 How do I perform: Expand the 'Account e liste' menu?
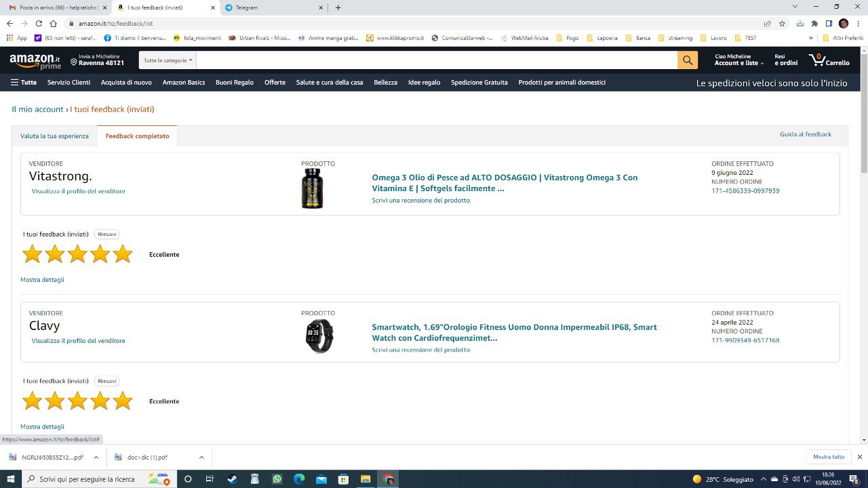[x=738, y=63]
